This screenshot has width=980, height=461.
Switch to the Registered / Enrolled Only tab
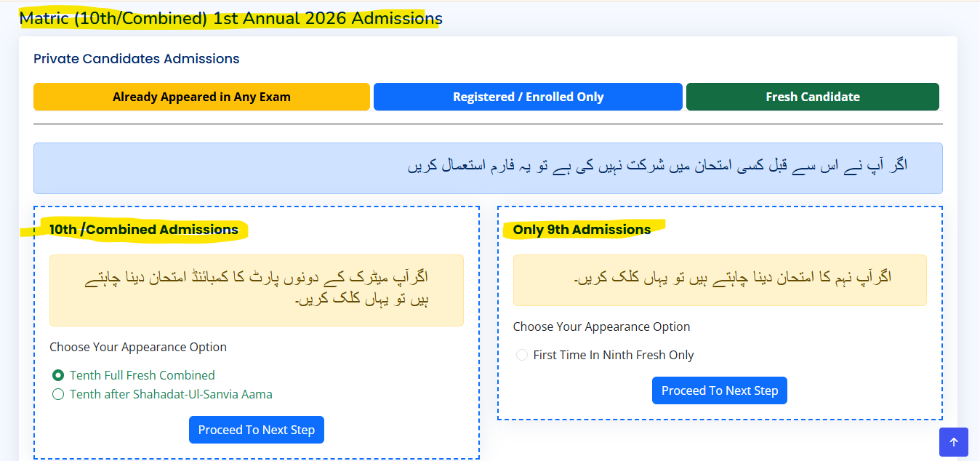point(527,96)
